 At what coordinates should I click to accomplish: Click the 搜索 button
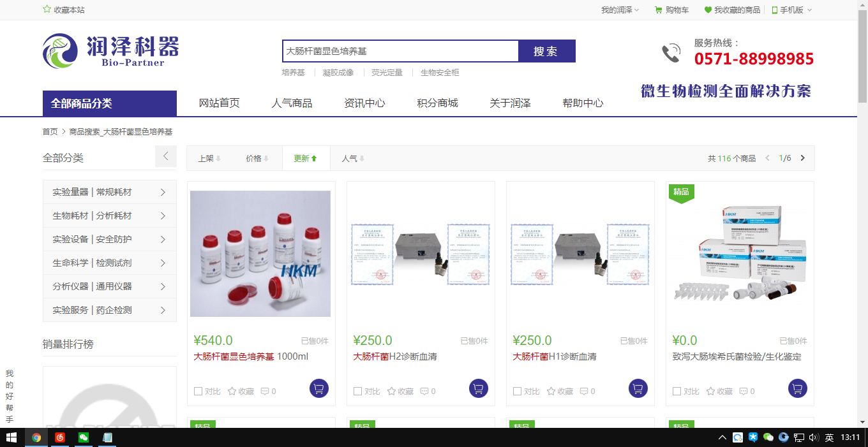[547, 51]
